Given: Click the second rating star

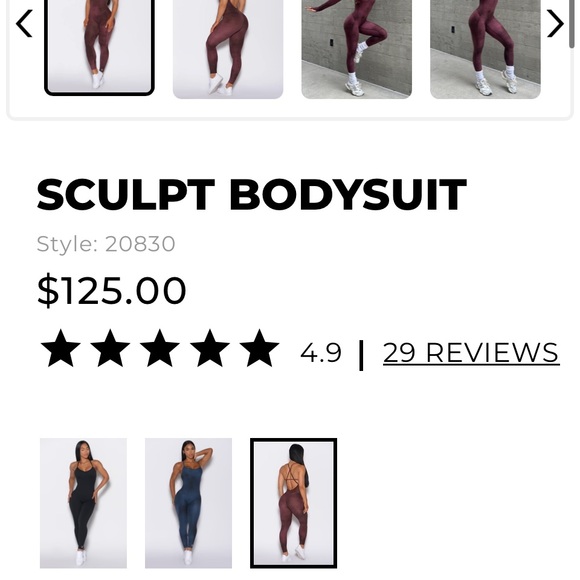Looking at the screenshot, I should [x=110, y=348].
